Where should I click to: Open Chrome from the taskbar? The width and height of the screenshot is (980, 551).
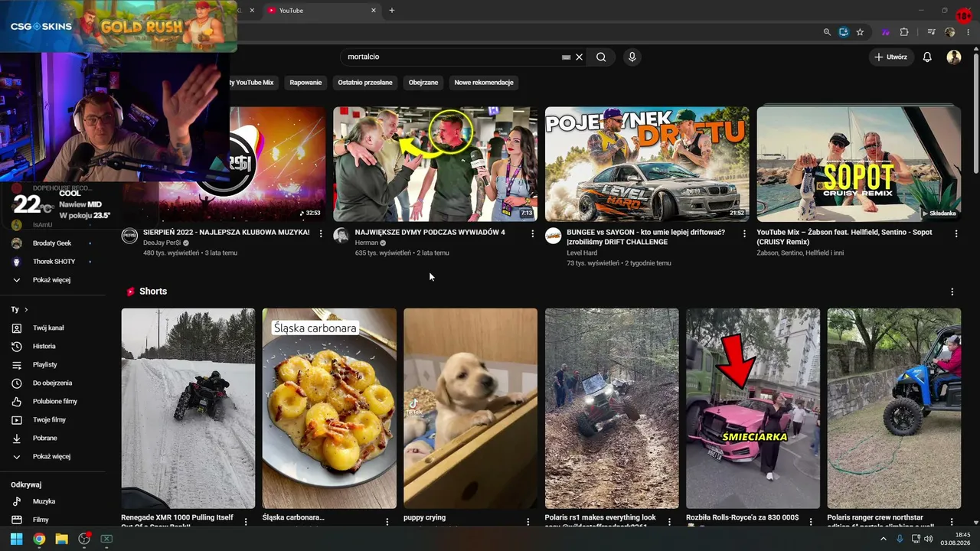pos(39,539)
